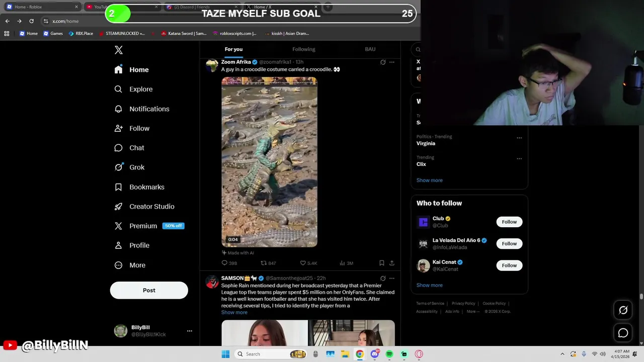644x362 pixels.
Task: Switch to the For you tab
Action: 233,49
